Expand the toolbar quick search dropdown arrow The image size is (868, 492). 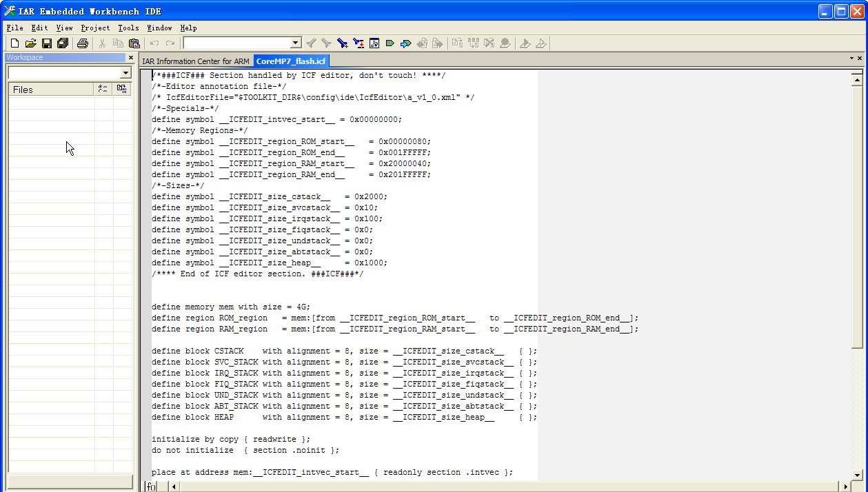tap(296, 43)
